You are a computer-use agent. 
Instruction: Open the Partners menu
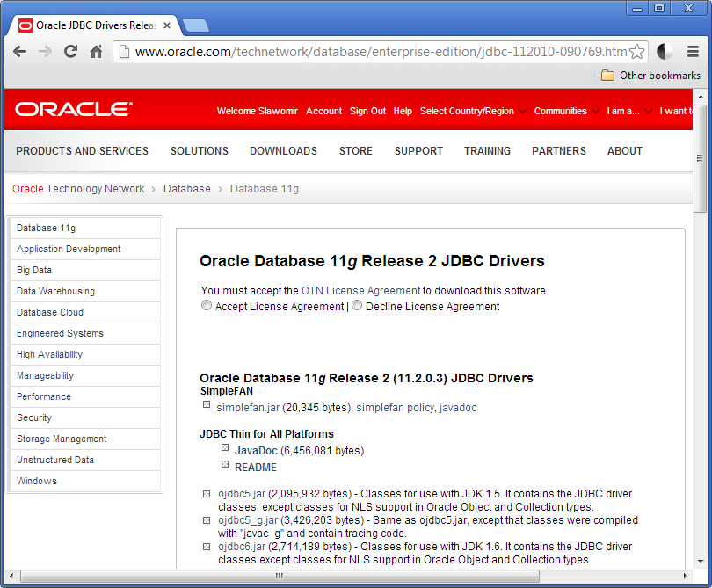tap(559, 151)
